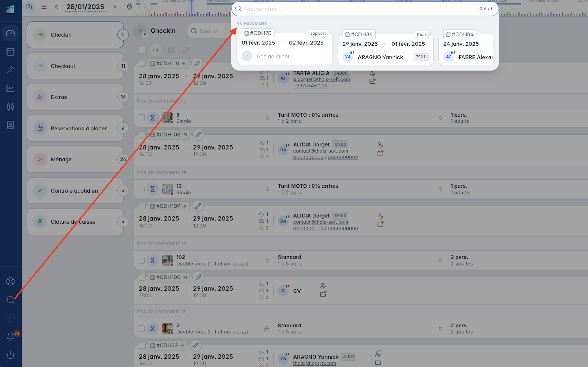Check the box for room 102

pyautogui.click(x=141, y=260)
